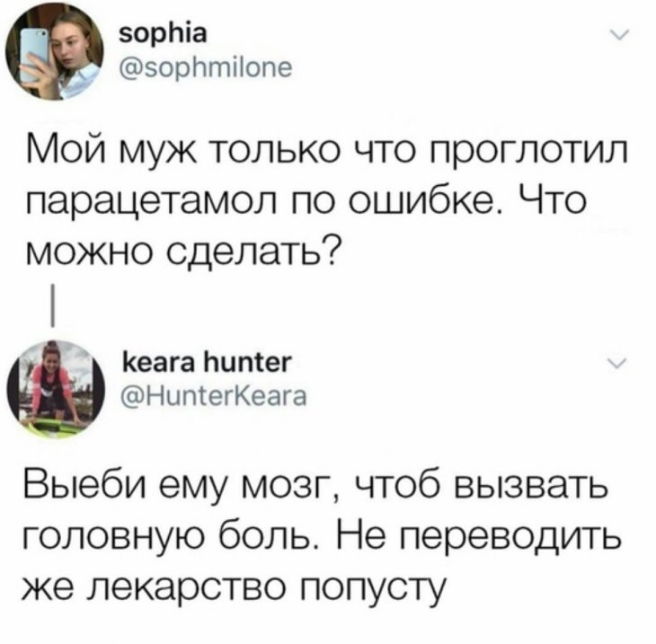
Task: Click the word переводить in the reply
Action: (509, 539)
